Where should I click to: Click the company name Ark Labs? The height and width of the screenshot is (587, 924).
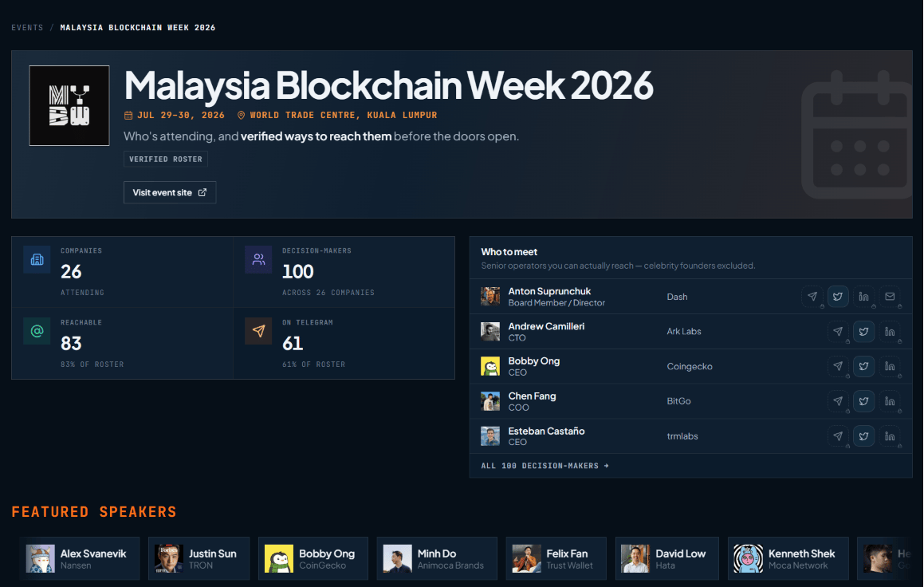684,331
